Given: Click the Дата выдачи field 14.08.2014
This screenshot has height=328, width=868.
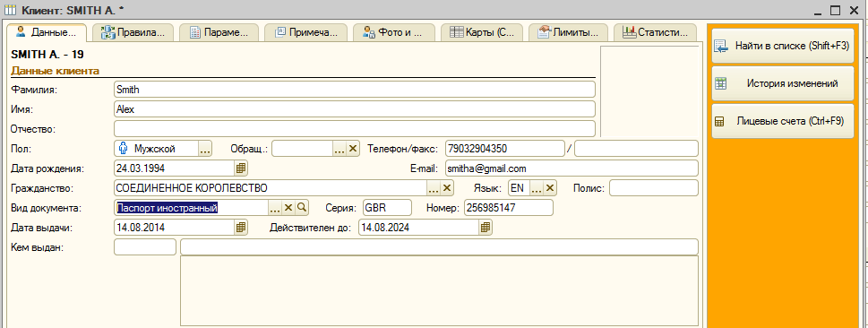Looking at the screenshot, I should tap(175, 227).
